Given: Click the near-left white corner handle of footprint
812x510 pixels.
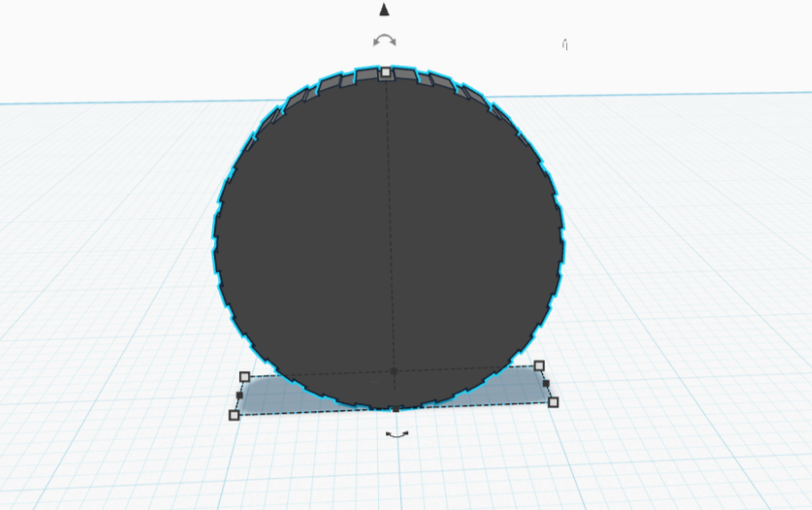Looking at the screenshot, I should (x=234, y=415).
